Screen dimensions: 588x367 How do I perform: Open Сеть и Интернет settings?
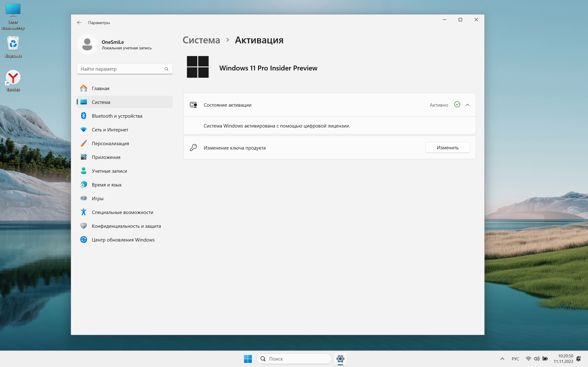point(110,130)
